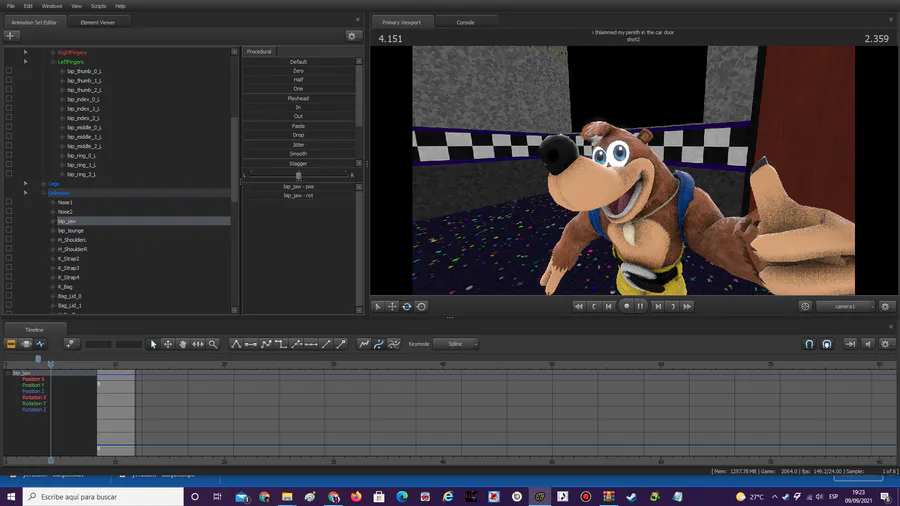Tick the checkbox beside bip_jaw

pyautogui.click(x=9, y=220)
